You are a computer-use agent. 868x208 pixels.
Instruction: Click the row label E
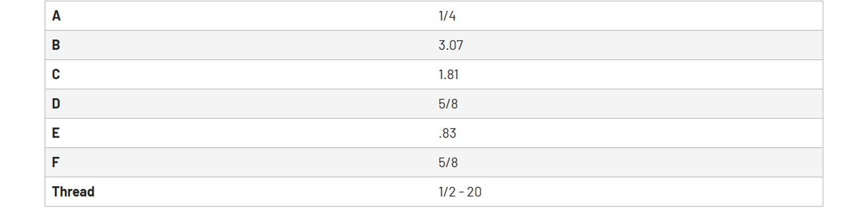[56, 133]
